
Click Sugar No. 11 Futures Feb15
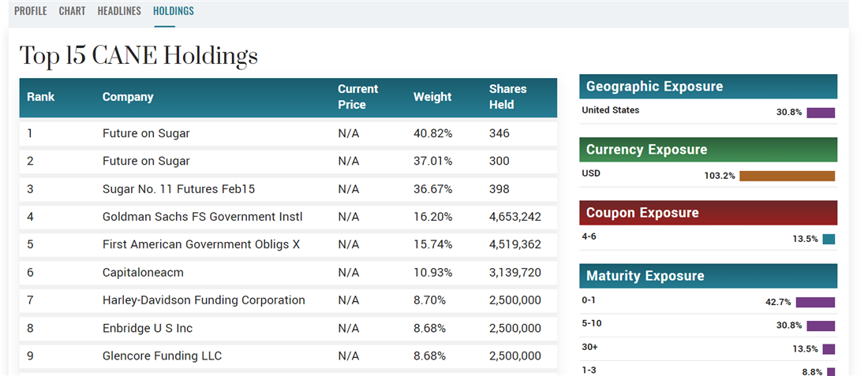(x=178, y=189)
